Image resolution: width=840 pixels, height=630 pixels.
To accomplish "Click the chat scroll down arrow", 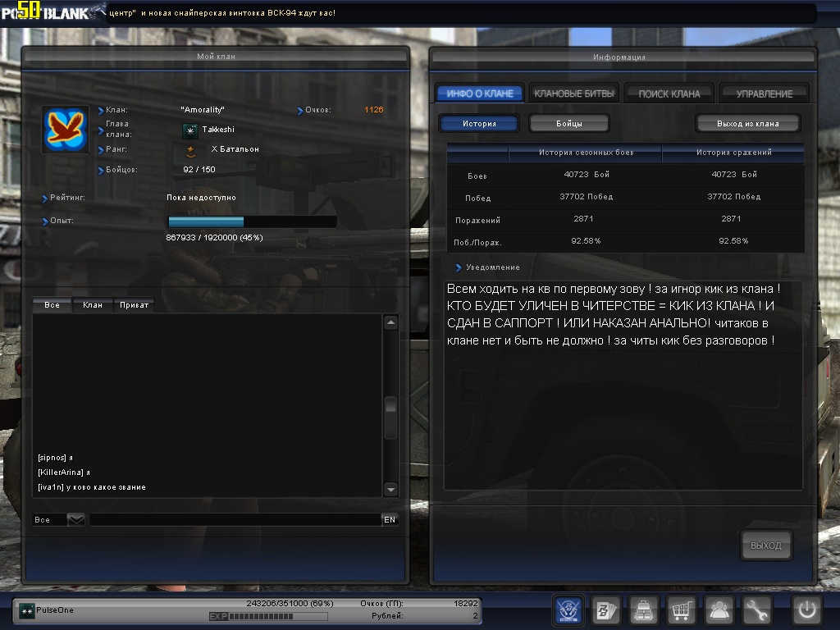I will 390,489.
